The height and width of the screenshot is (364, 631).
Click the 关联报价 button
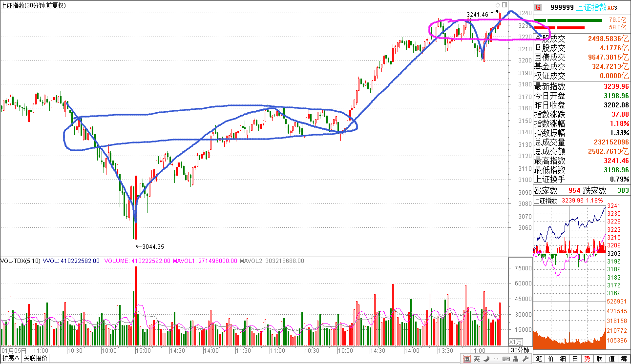click(x=36, y=359)
